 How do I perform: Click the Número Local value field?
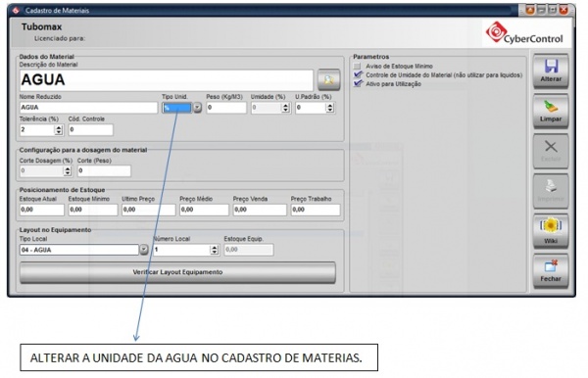181,250
